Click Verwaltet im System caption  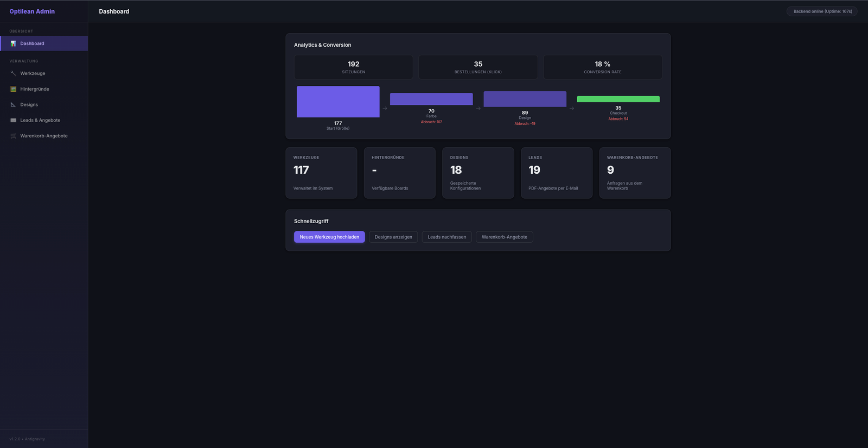(x=313, y=188)
